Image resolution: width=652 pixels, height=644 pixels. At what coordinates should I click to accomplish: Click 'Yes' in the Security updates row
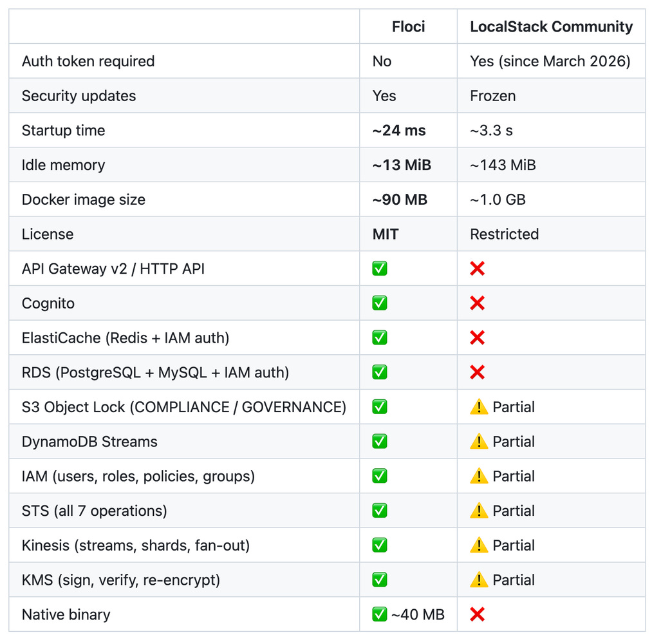tap(384, 96)
